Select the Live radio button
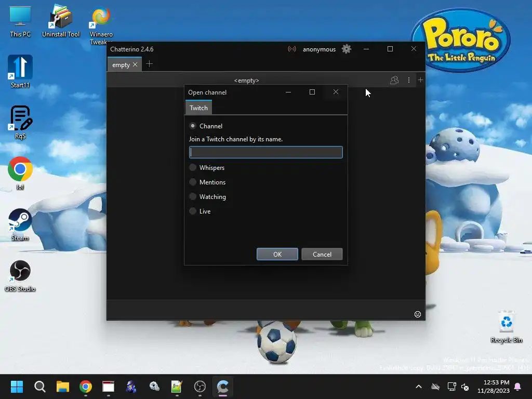 click(193, 211)
